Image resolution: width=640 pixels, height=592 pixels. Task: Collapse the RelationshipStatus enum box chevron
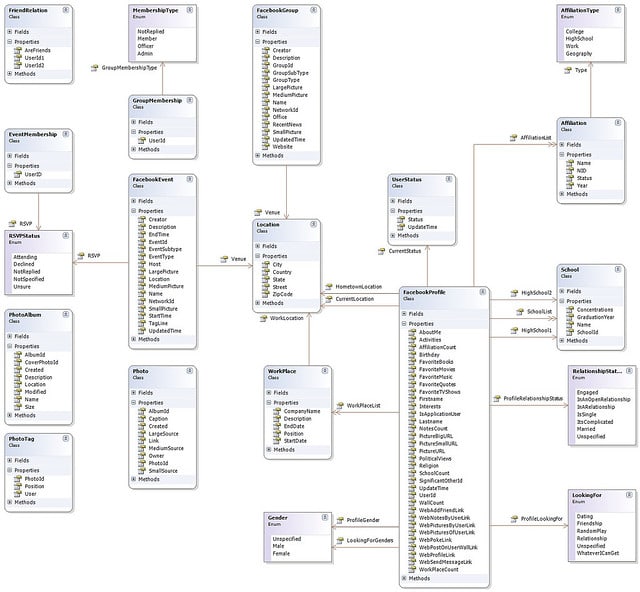click(629, 371)
